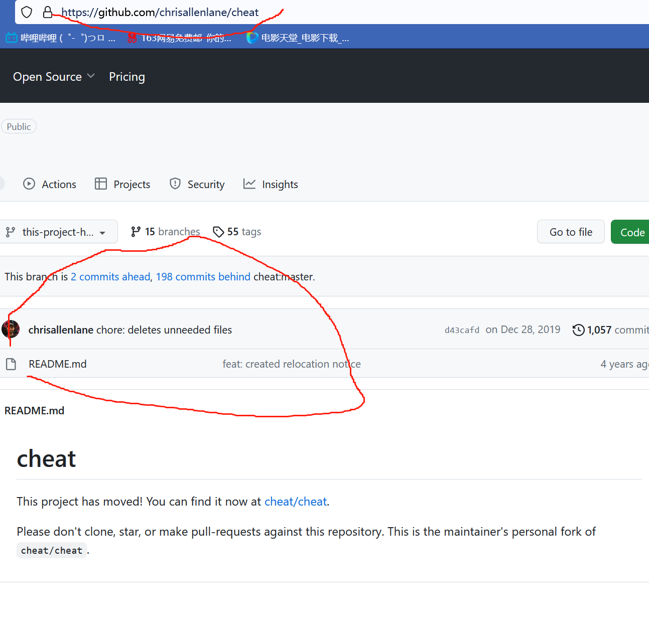Open commit message chore: deletes unneeded files
This screenshot has height=644, width=649.
(164, 330)
